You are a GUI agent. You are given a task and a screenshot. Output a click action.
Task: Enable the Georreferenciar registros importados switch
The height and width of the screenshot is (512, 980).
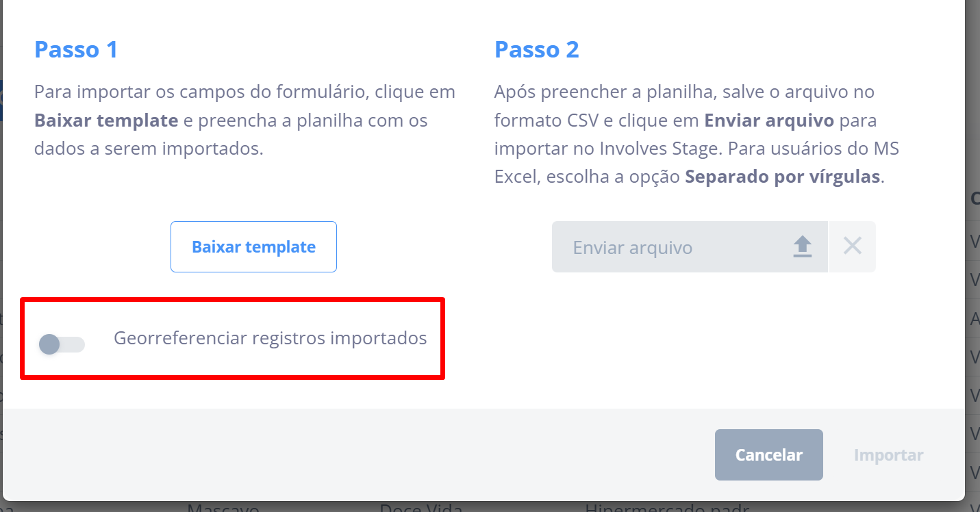[x=62, y=344]
